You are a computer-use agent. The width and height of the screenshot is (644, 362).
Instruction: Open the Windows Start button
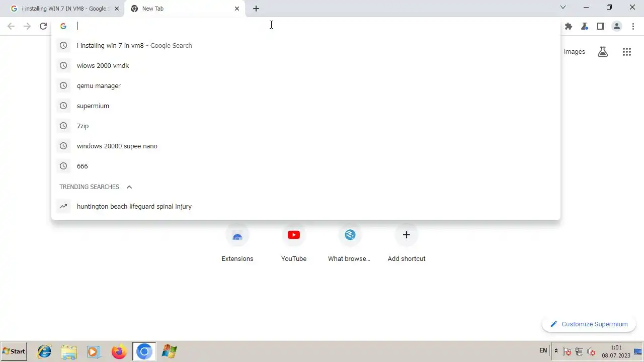[x=14, y=351]
